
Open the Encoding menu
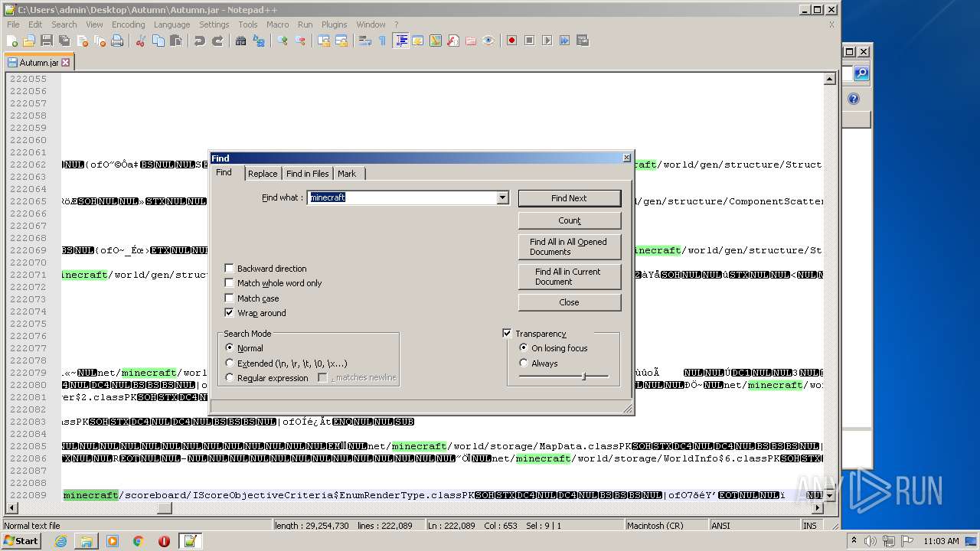[128, 24]
